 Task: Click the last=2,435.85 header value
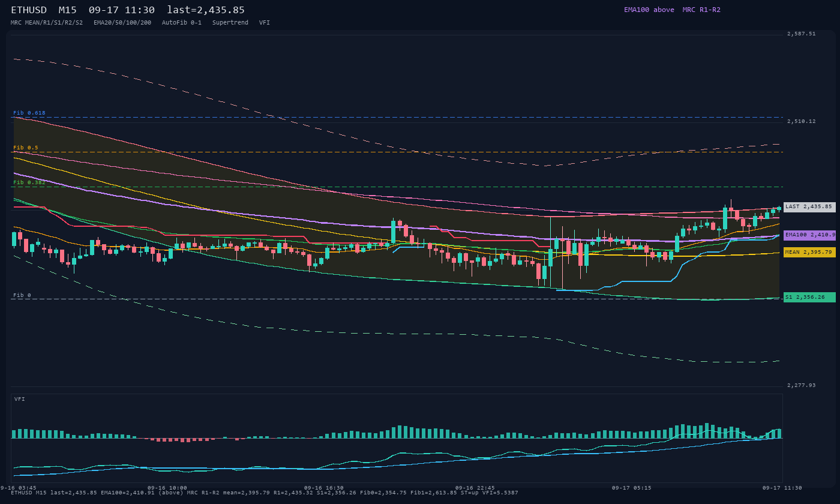[x=206, y=10]
